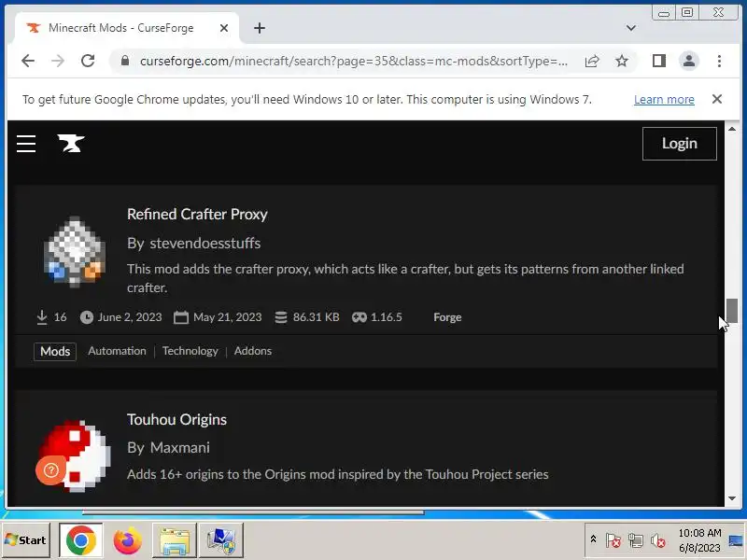Select the Forge mod loader label

tap(447, 317)
